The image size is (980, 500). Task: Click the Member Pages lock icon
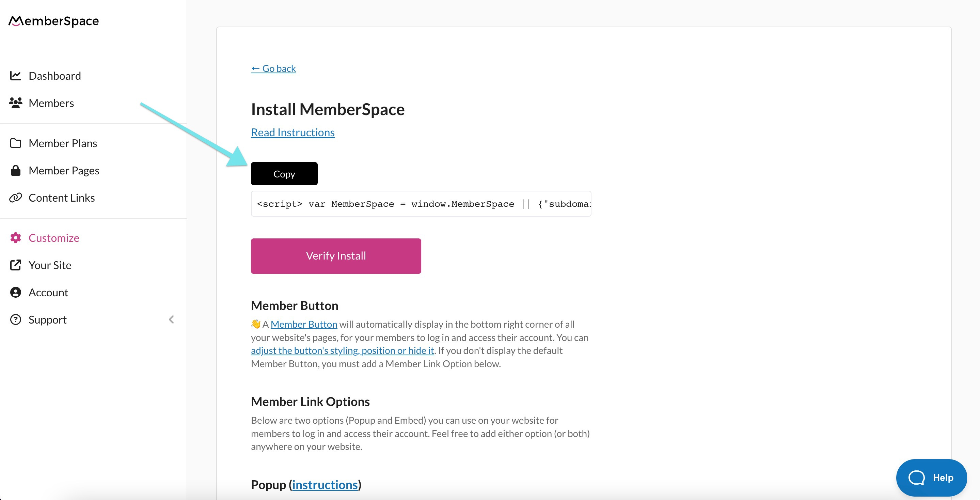[16, 170]
